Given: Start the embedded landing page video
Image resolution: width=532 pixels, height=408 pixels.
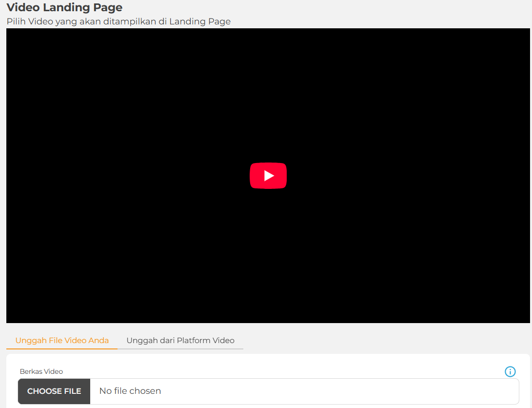Looking at the screenshot, I should tap(268, 176).
